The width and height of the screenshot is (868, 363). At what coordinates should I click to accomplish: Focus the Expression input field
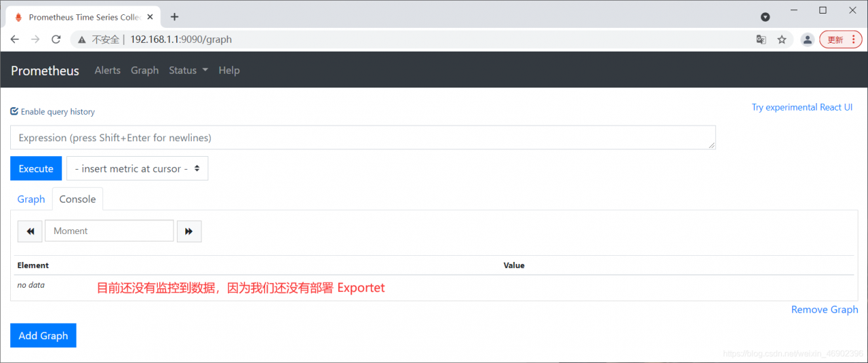tap(363, 138)
